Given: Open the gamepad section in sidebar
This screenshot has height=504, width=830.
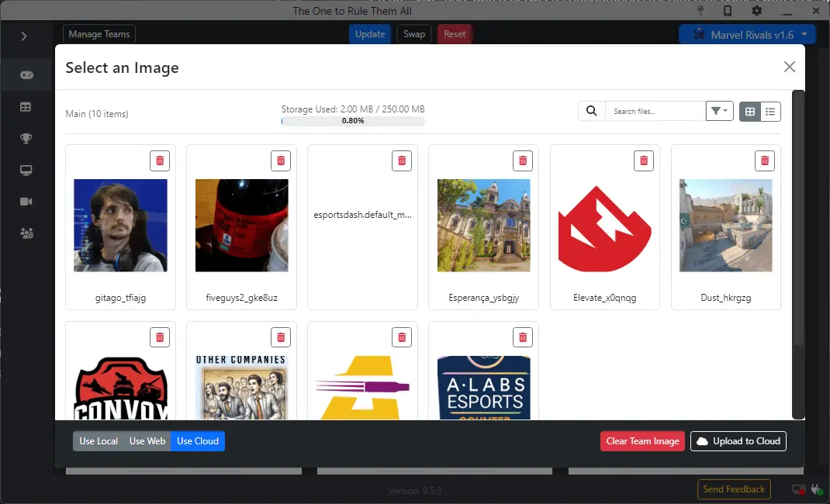Looking at the screenshot, I should pos(26,75).
